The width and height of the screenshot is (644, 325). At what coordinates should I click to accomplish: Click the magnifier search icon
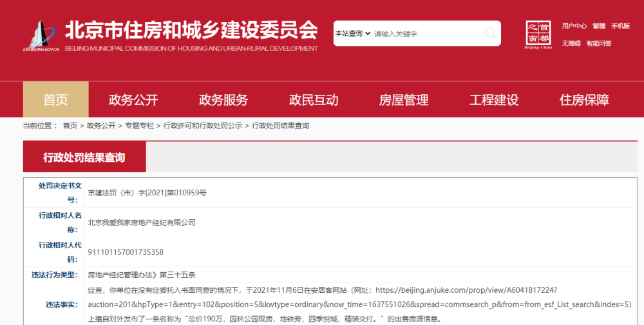[x=490, y=34]
